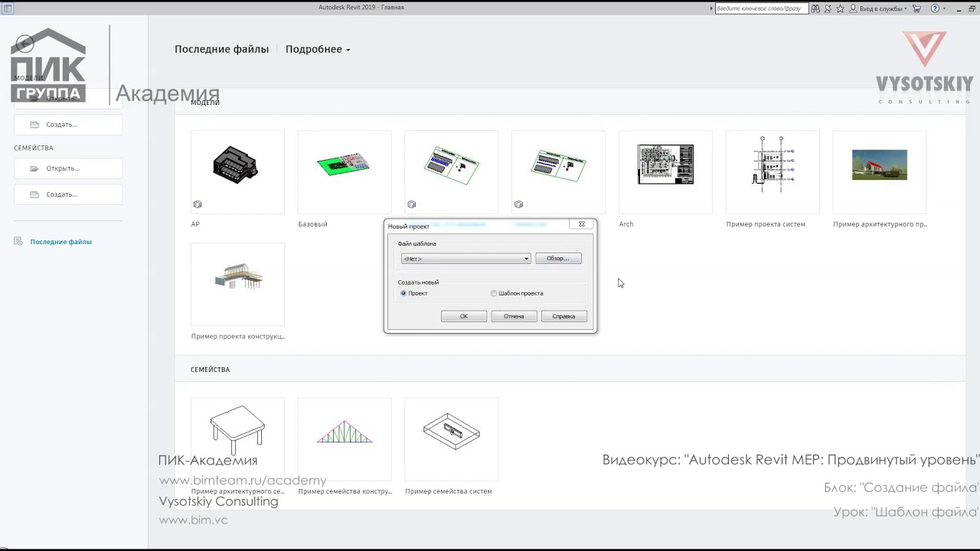Click folder icon in Families Открыть button
Screen dimensions: 980x551
(34, 168)
